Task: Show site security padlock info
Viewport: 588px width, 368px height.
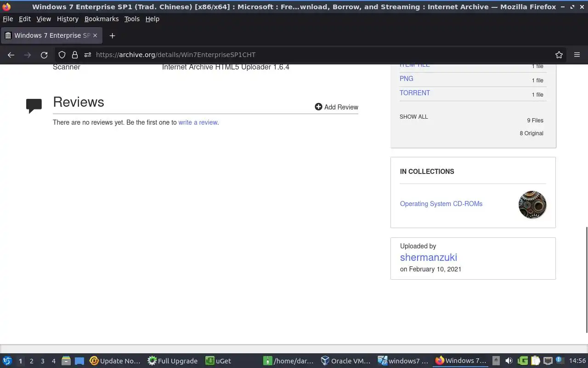Action: click(x=75, y=55)
